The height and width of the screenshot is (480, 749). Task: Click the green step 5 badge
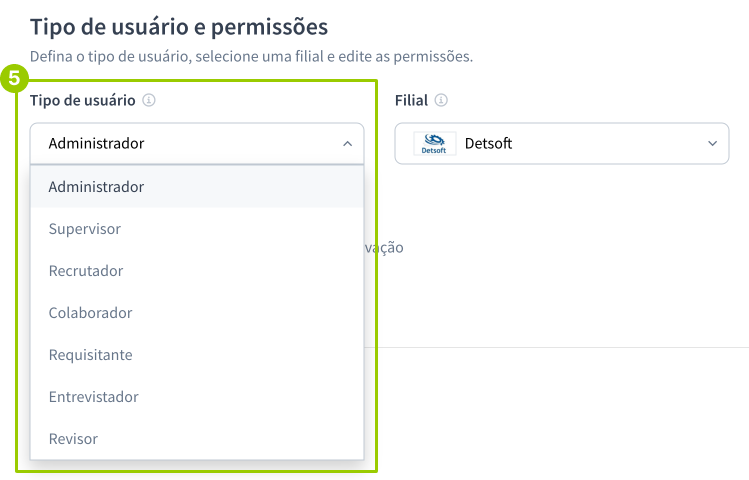click(x=14, y=77)
